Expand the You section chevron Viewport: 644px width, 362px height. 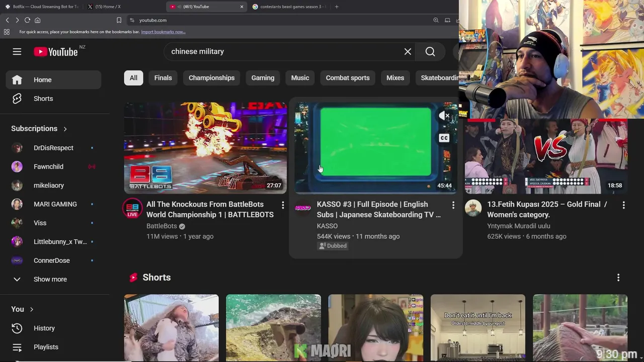(x=31, y=309)
